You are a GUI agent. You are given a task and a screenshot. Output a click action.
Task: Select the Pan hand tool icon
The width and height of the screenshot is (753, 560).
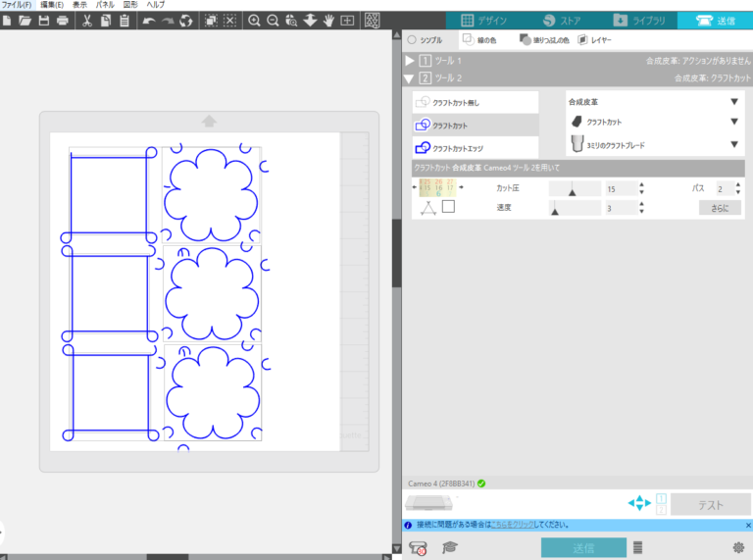click(x=328, y=21)
